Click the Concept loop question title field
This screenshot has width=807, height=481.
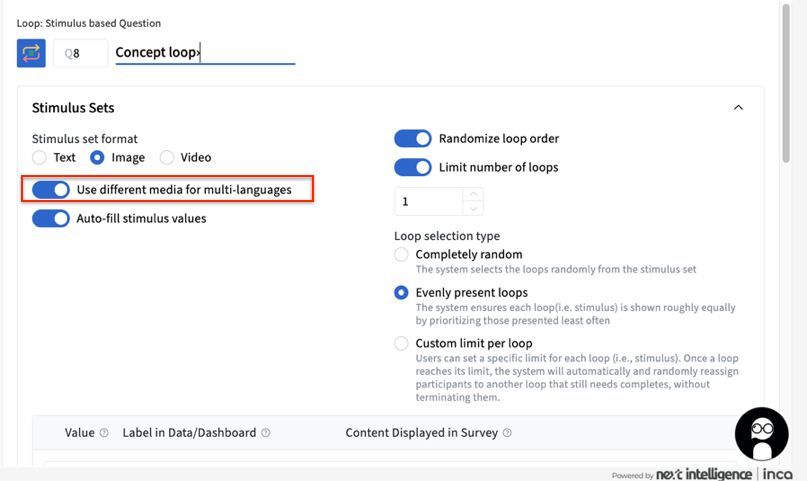coord(205,53)
